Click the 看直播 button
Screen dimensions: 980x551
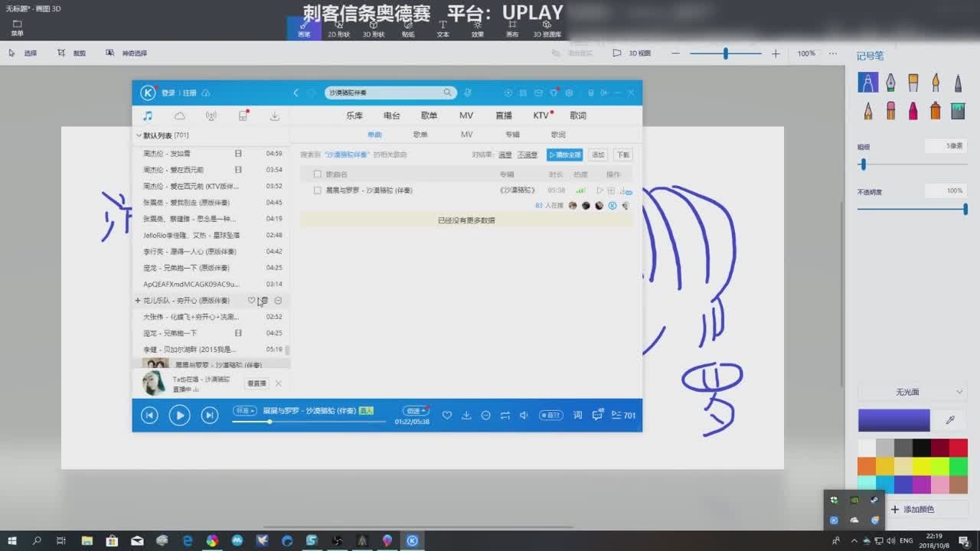coord(256,383)
